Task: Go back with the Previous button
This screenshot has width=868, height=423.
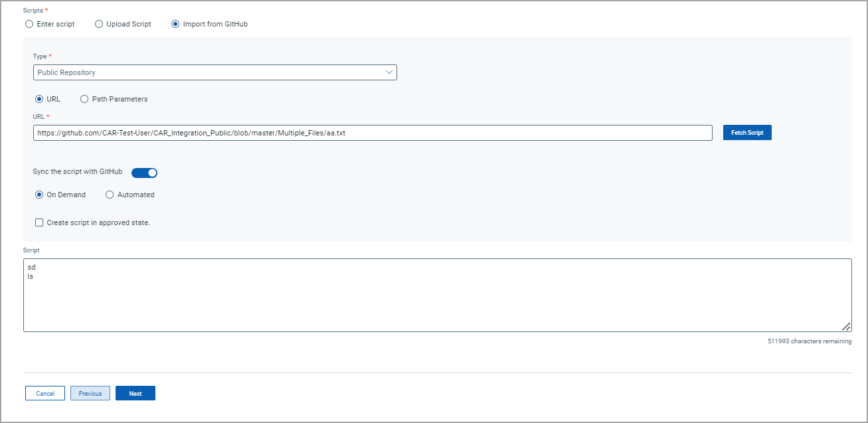Action: coord(90,393)
